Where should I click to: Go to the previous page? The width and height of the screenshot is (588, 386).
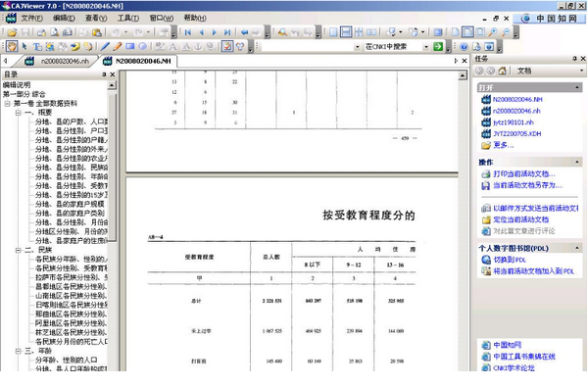coord(201,32)
